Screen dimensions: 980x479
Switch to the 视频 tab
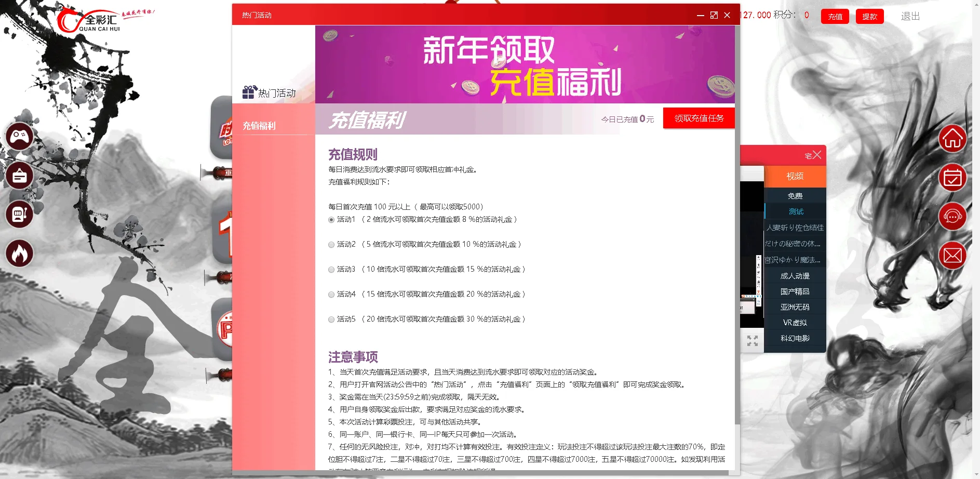(x=795, y=177)
